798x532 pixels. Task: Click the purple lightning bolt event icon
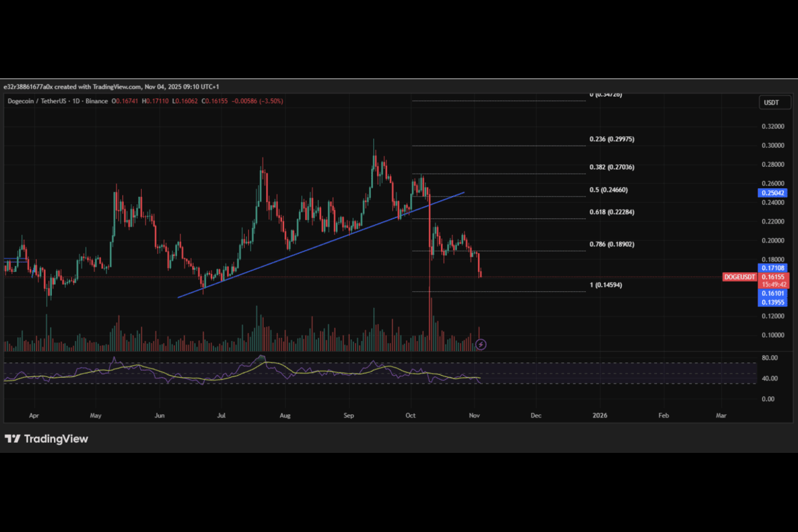click(481, 344)
